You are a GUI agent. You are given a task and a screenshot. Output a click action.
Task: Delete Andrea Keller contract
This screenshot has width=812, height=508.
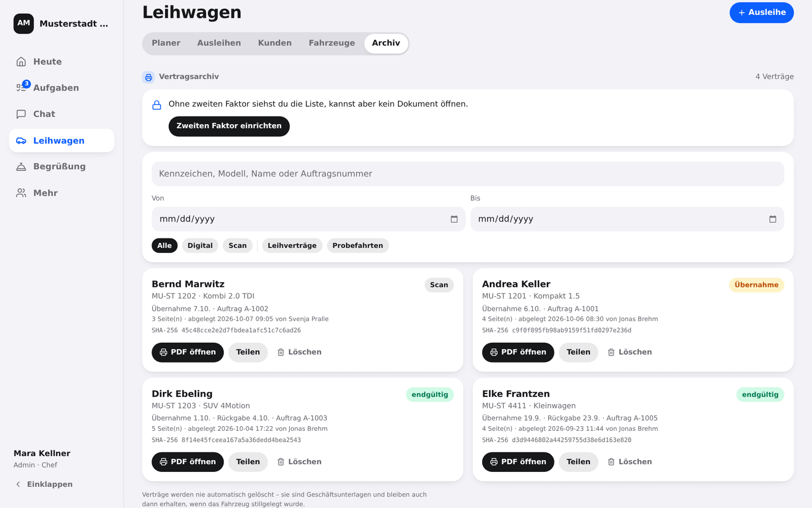click(x=630, y=352)
